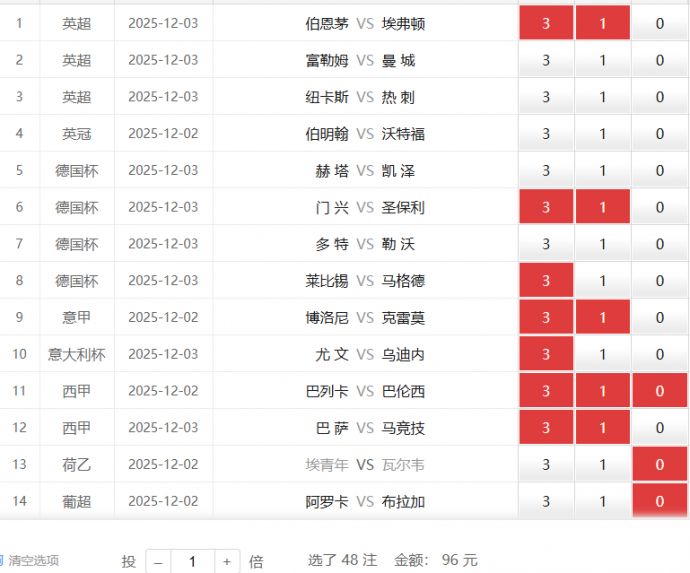690x573 pixels.
Task: Deselect option 0 for 埃青年 VS 瓦尔韦
Action: [659, 465]
